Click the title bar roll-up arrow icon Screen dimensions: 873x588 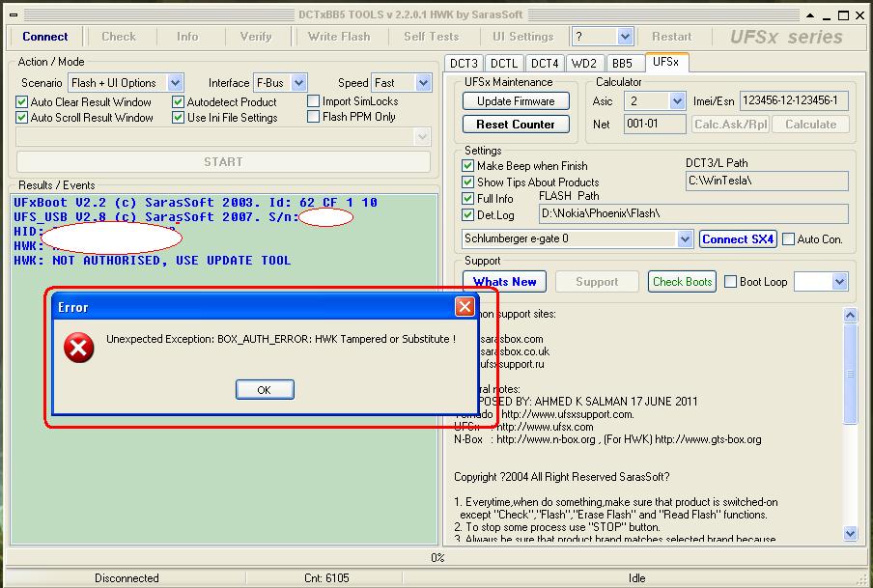[810, 15]
